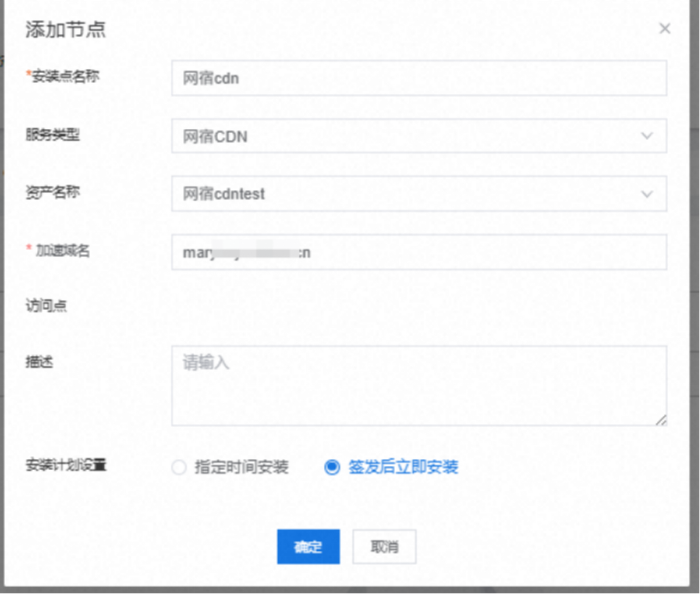Image resolution: width=700 pixels, height=594 pixels.
Task: Confirm with the blue 确定 button
Action: coord(308,546)
